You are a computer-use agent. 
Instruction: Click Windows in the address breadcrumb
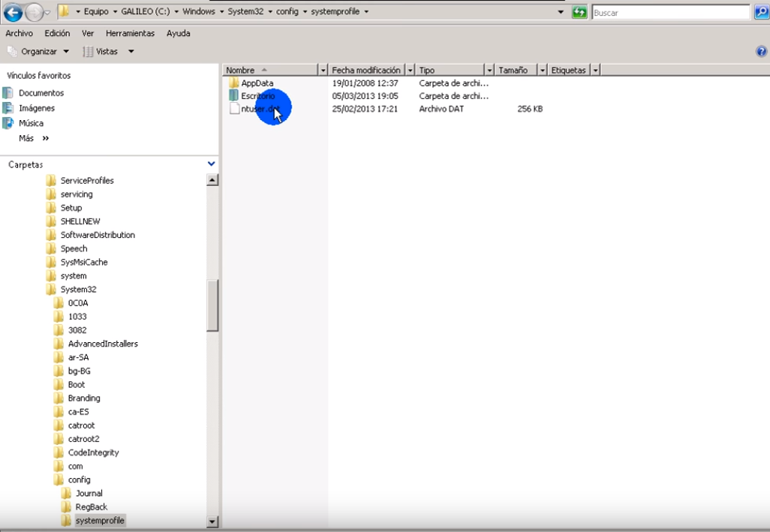pos(199,11)
